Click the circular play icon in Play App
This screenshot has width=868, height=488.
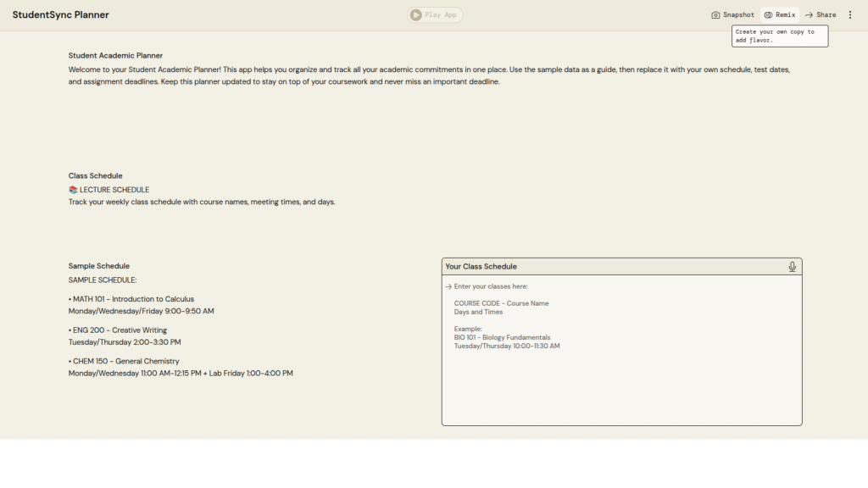(x=415, y=15)
